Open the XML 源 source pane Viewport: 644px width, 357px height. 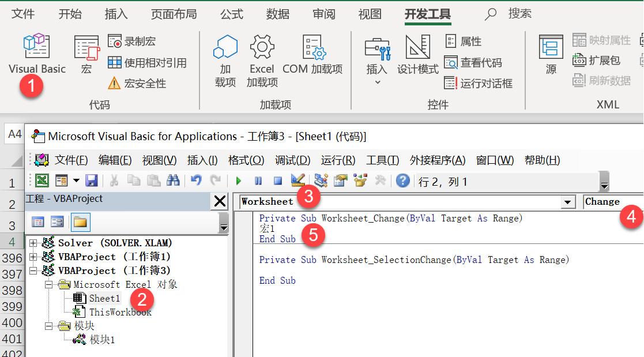click(551, 54)
